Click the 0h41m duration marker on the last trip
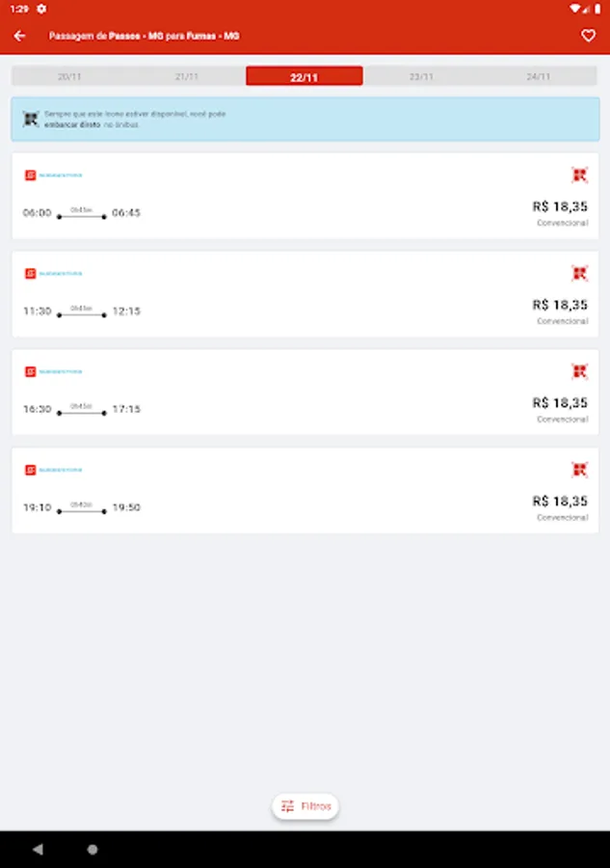The image size is (610, 868). (x=82, y=505)
